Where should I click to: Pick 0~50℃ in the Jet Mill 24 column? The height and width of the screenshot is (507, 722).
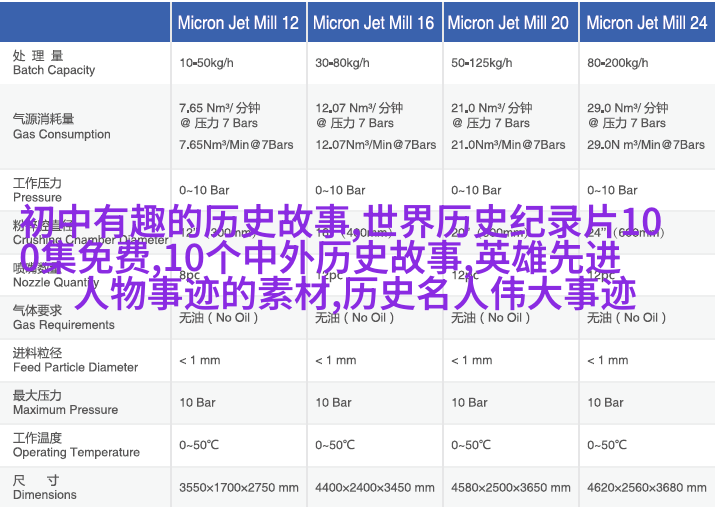607,445
